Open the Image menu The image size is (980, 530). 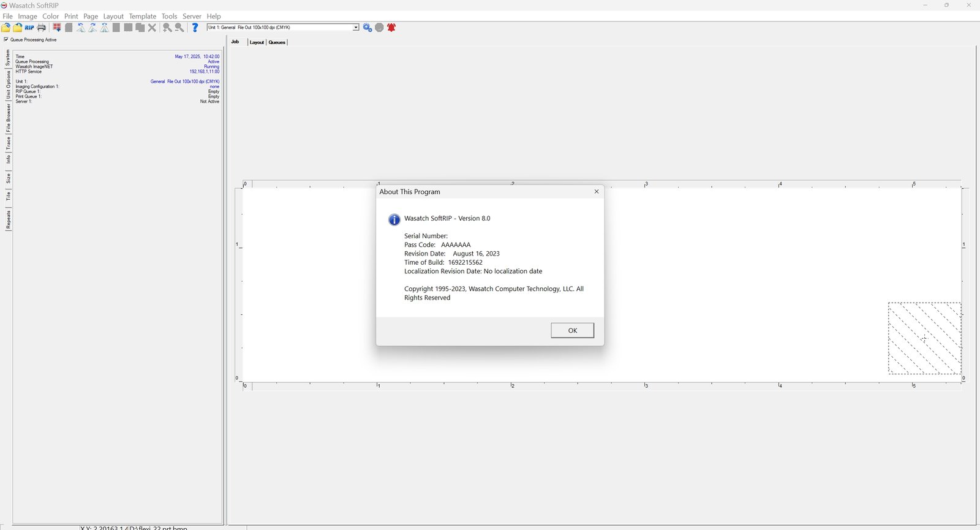(x=28, y=17)
